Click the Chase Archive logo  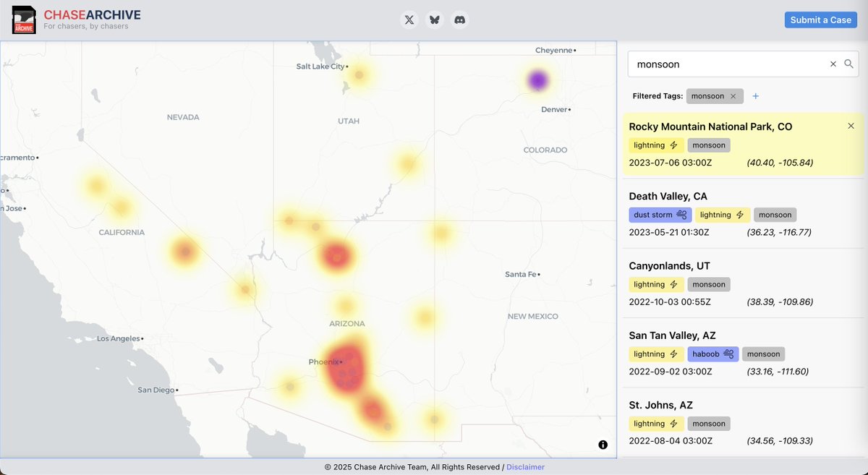tap(24, 20)
